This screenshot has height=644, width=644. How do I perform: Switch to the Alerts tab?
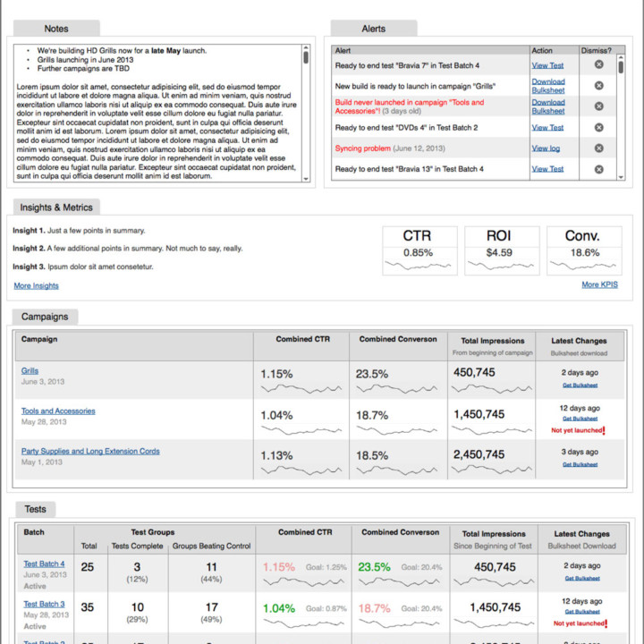373,29
